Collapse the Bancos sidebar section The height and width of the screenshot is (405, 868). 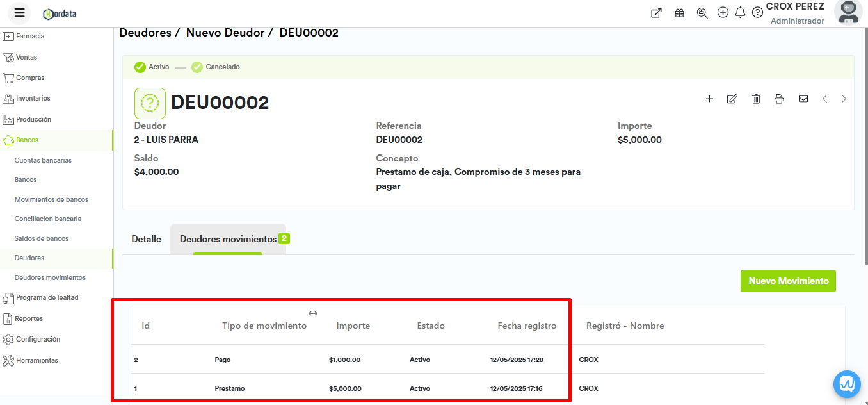28,140
